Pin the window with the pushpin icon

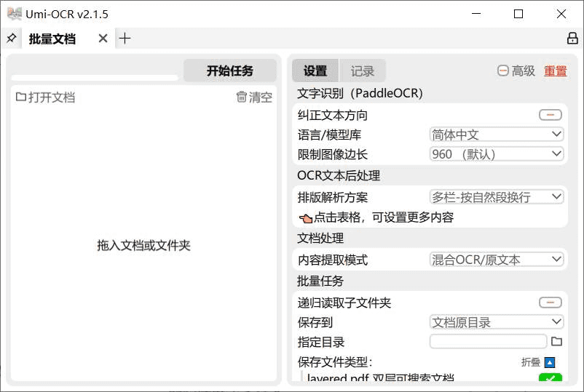(x=12, y=38)
